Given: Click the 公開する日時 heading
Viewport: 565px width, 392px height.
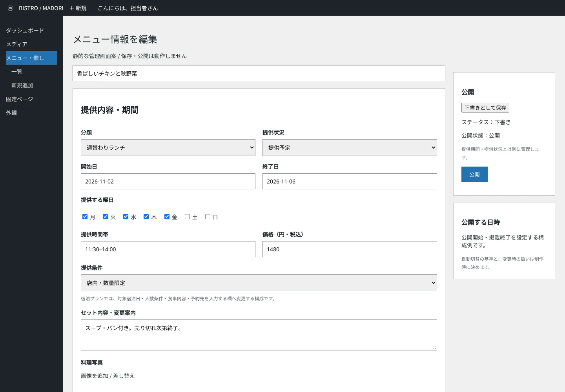Looking at the screenshot, I should [481, 222].
